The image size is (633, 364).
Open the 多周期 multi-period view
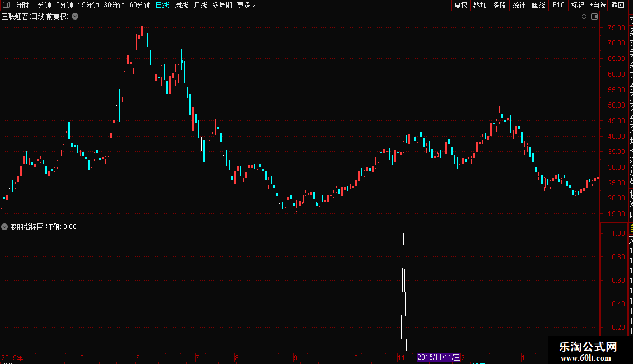coord(222,5)
